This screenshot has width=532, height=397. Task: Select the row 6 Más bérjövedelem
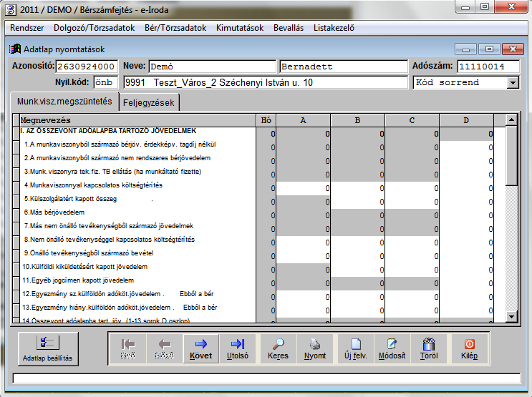coord(136,213)
